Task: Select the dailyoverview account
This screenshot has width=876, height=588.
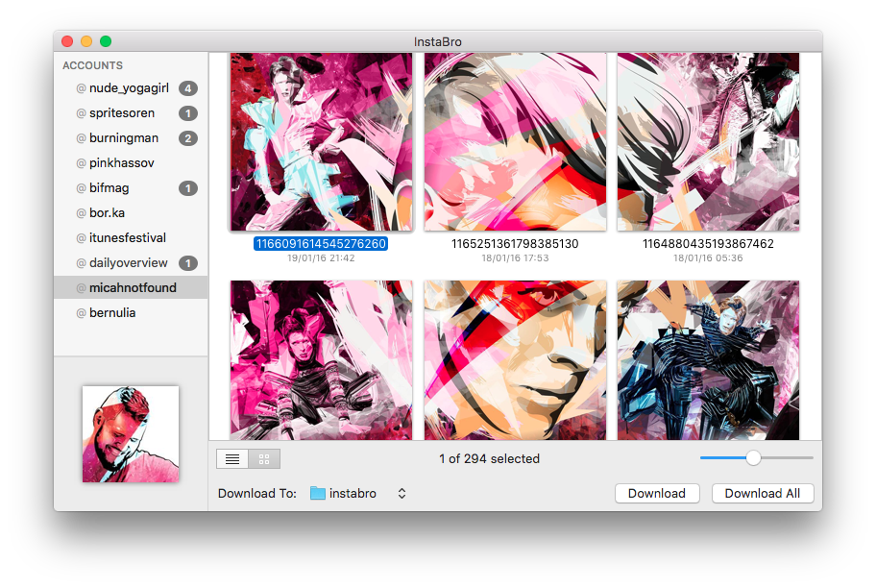Action: coord(131,262)
